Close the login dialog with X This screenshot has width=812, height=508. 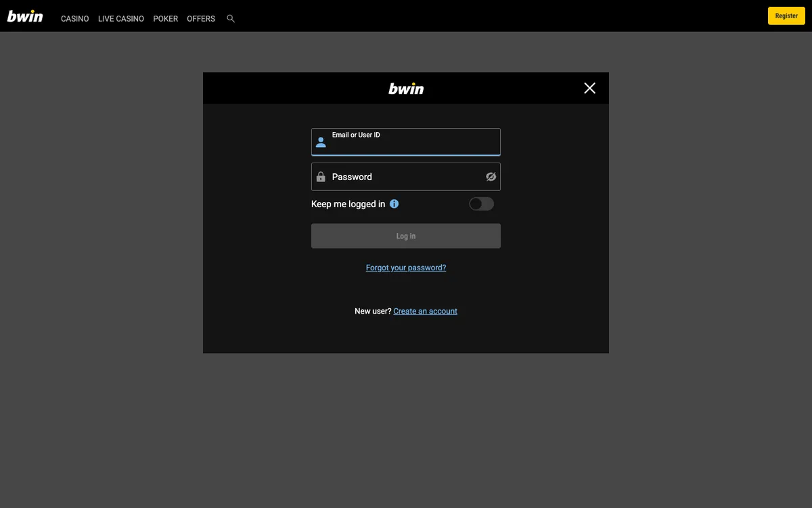click(x=590, y=88)
